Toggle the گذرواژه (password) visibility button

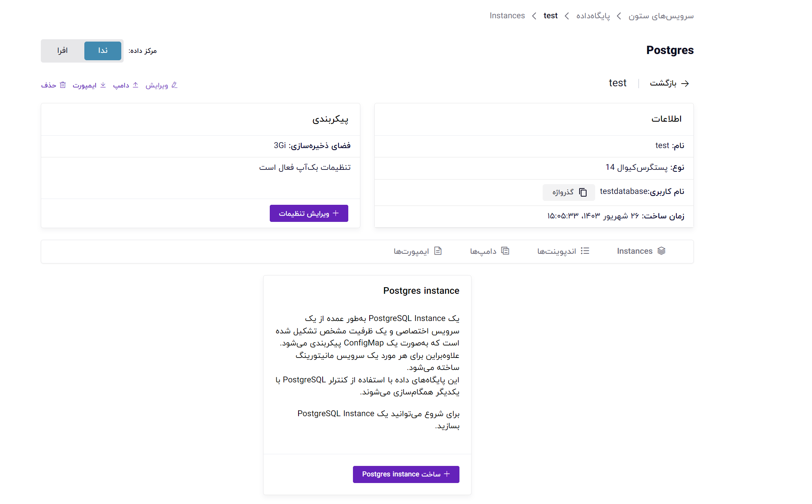[x=566, y=192]
